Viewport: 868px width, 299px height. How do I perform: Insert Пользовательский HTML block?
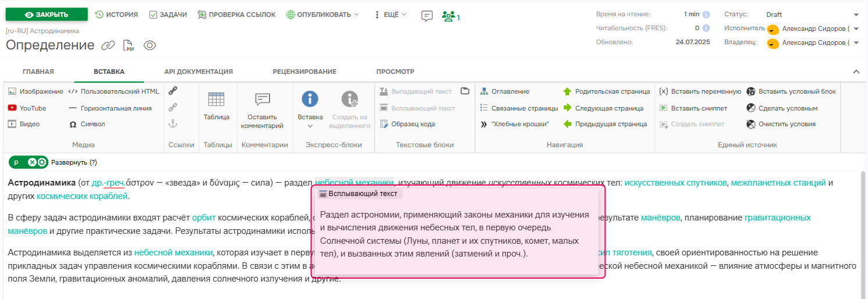tap(114, 91)
